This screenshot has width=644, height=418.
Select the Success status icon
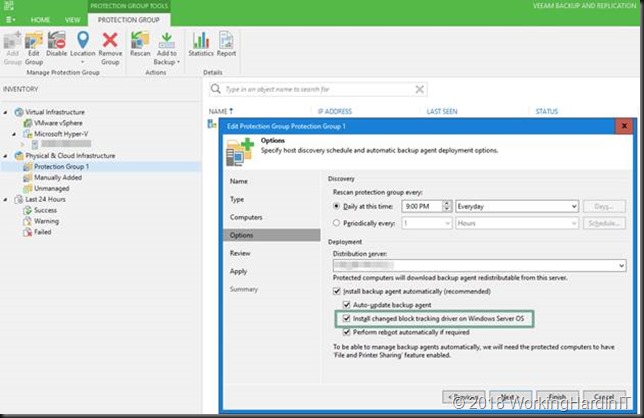(28, 210)
